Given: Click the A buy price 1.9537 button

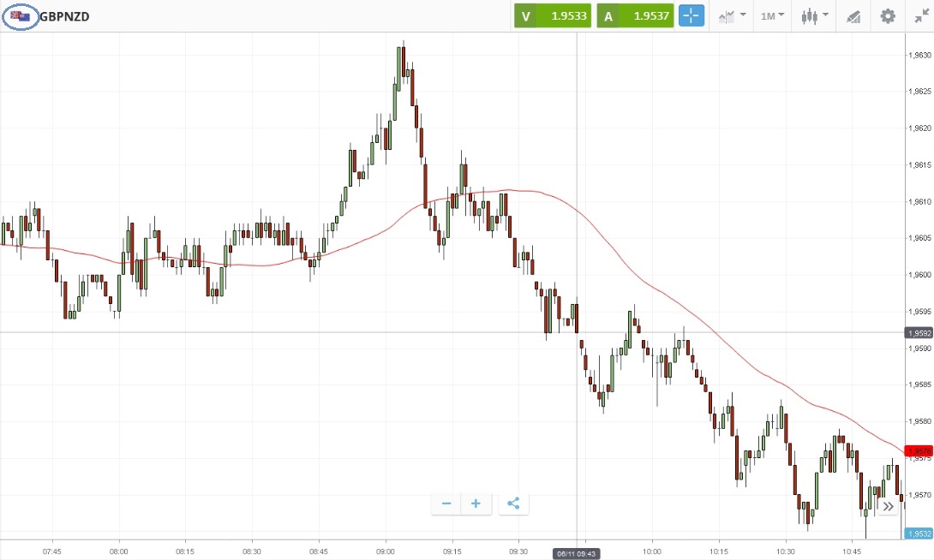Looking at the screenshot, I should [x=635, y=16].
